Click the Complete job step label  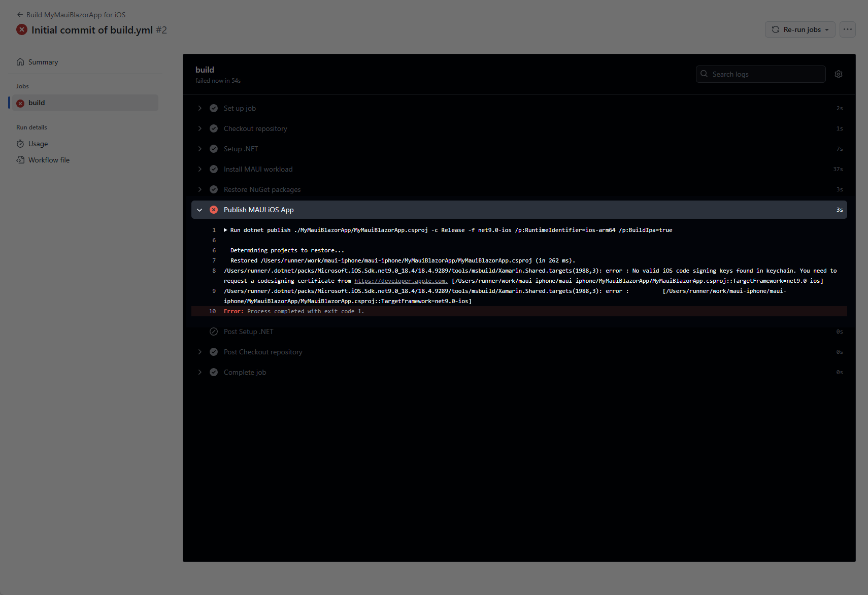[x=245, y=372]
